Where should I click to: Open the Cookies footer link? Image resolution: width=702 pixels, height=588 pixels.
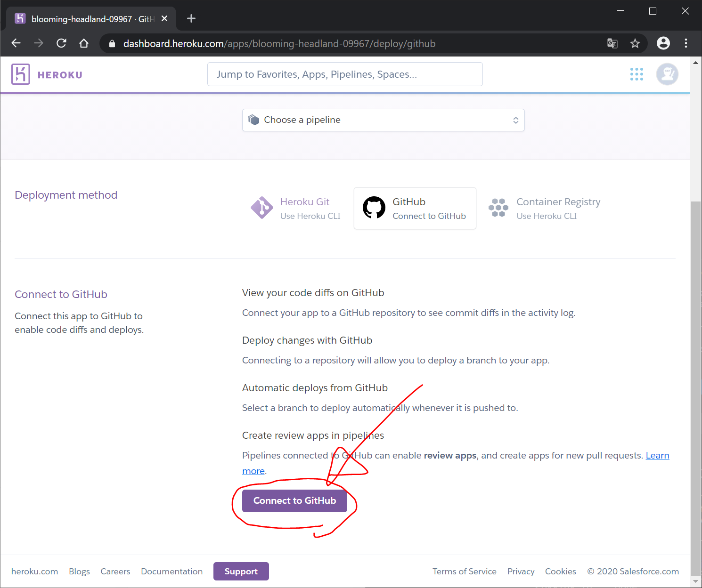click(x=561, y=571)
